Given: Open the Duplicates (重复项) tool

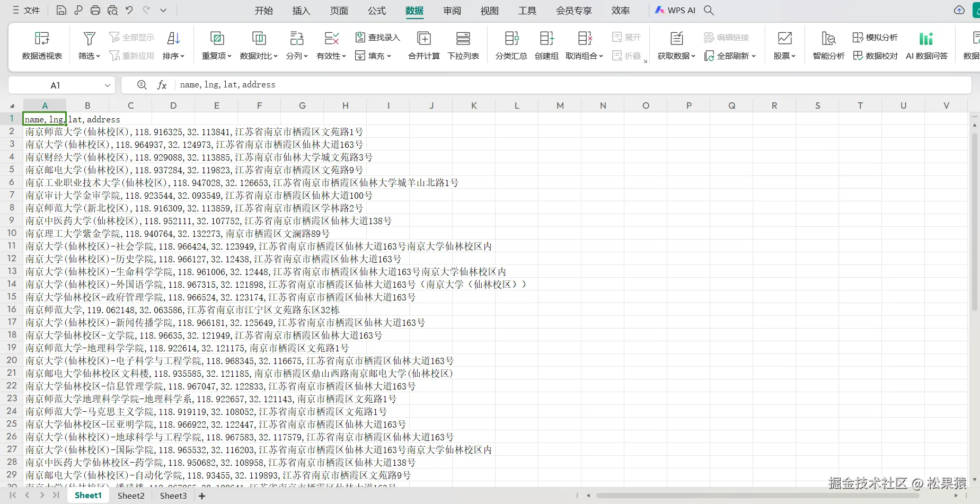Looking at the screenshot, I should [x=217, y=45].
